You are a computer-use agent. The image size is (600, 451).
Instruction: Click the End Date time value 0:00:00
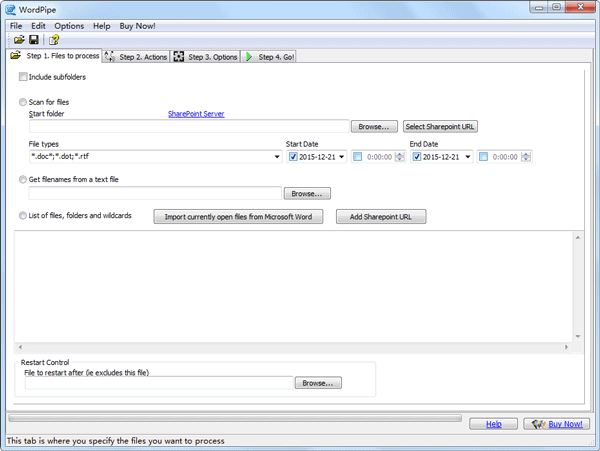505,157
